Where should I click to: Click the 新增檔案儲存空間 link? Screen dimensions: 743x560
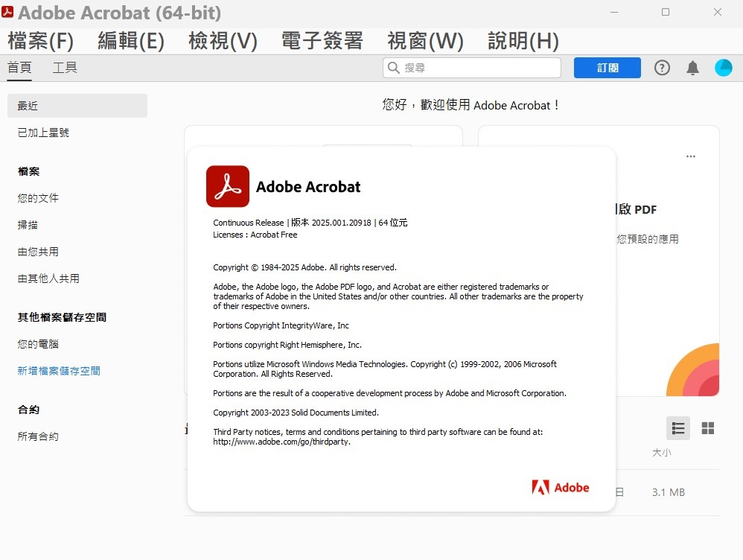point(59,371)
